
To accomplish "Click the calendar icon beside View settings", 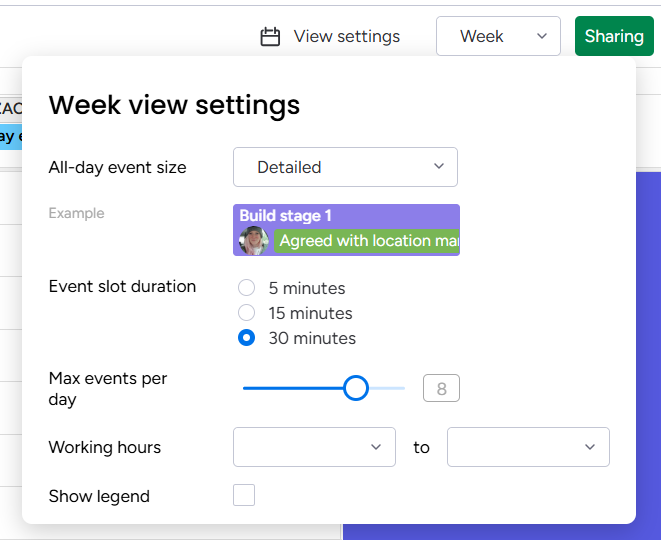I will pos(270,37).
